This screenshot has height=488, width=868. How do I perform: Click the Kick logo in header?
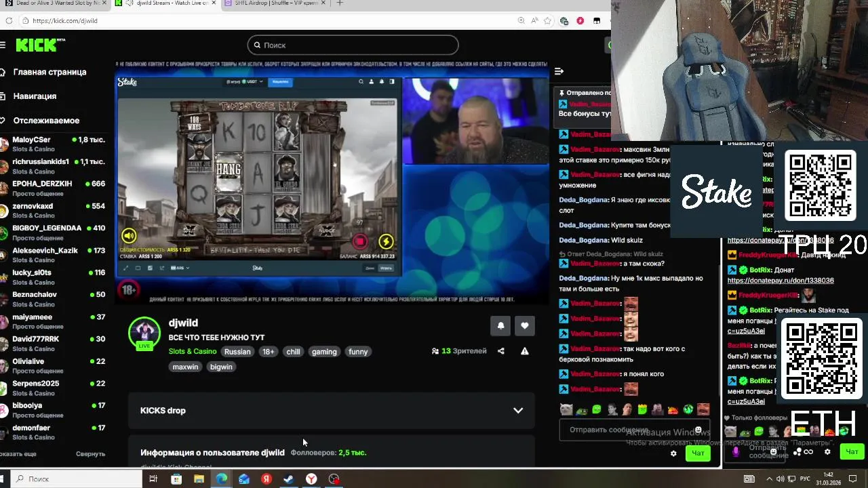point(40,45)
